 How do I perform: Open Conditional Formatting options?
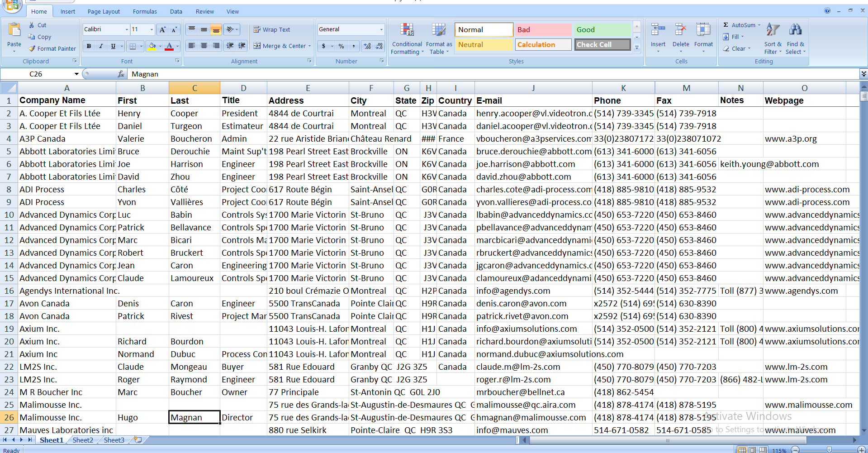(x=407, y=38)
